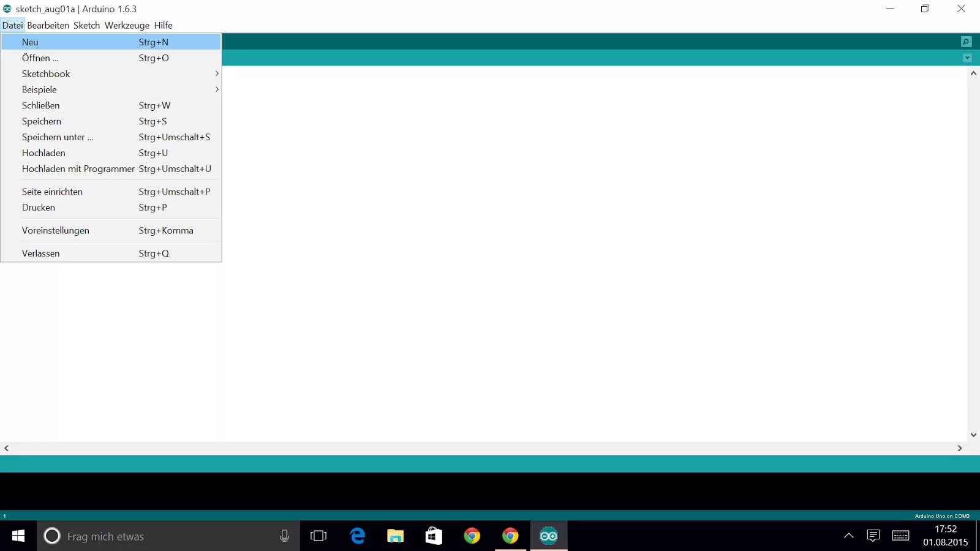Screen dimensions: 980x551
Task: Open the second Chrome taskbar icon with underline
Action: pyautogui.click(x=510, y=536)
